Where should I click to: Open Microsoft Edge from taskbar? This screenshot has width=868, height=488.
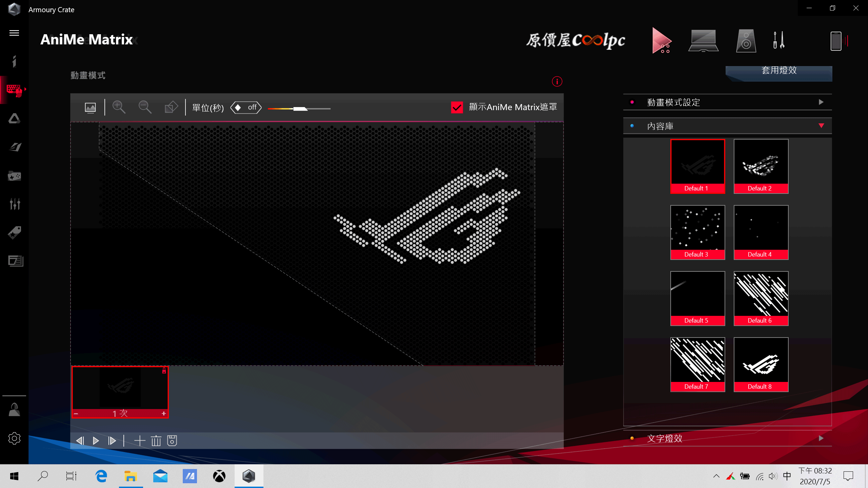click(x=101, y=476)
